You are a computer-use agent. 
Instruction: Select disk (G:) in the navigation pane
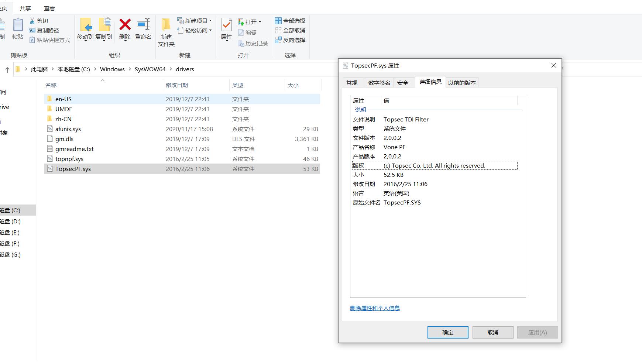[x=10, y=255]
